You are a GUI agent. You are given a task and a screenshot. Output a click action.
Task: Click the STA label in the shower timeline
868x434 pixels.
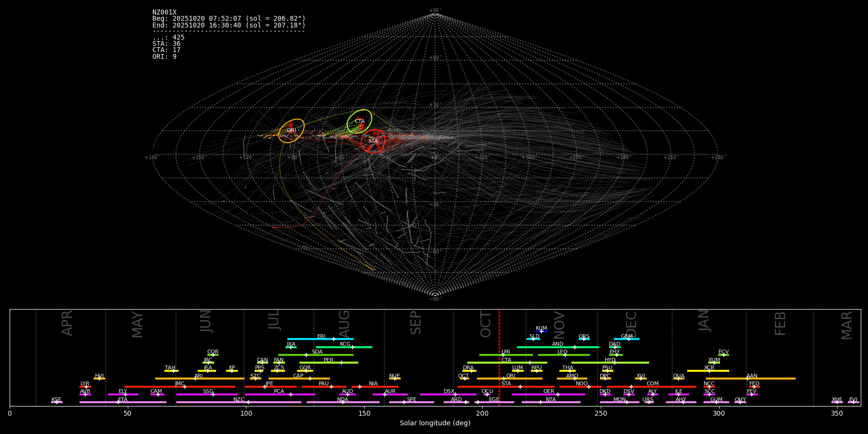(506, 384)
